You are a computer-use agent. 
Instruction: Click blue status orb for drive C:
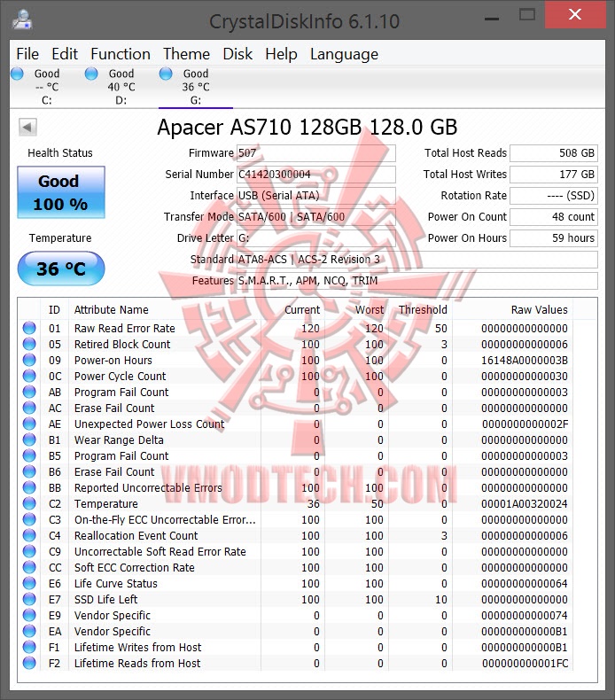[x=18, y=74]
